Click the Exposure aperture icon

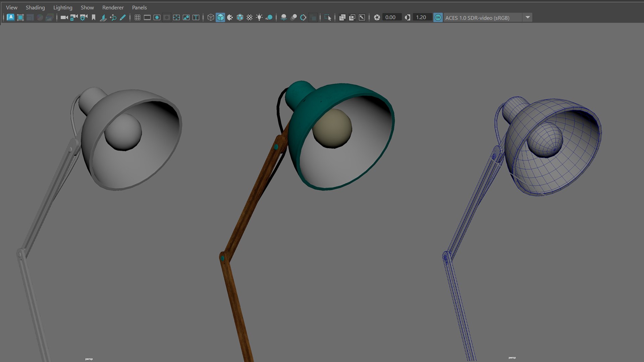[x=377, y=17]
